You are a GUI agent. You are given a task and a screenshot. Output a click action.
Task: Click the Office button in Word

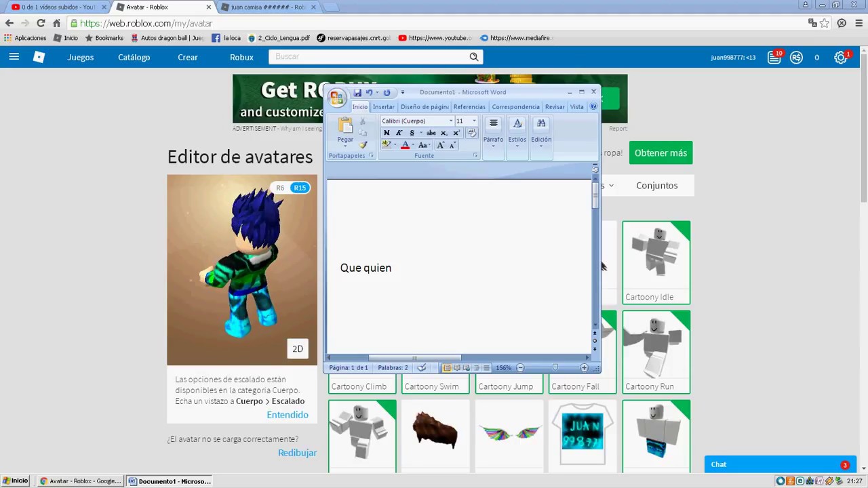point(337,97)
